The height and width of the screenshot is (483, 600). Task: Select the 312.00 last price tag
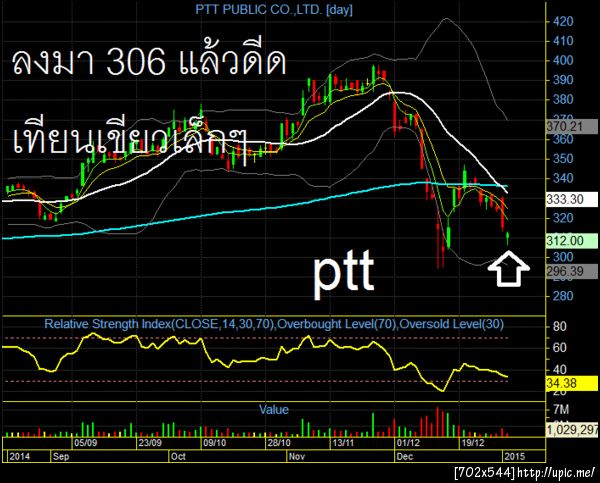(572, 241)
